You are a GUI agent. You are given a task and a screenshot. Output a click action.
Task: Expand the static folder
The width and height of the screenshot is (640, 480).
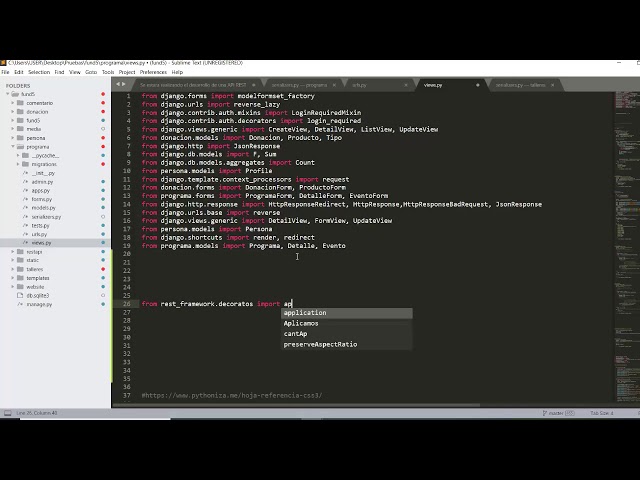pyautogui.click(x=13, y=260)
